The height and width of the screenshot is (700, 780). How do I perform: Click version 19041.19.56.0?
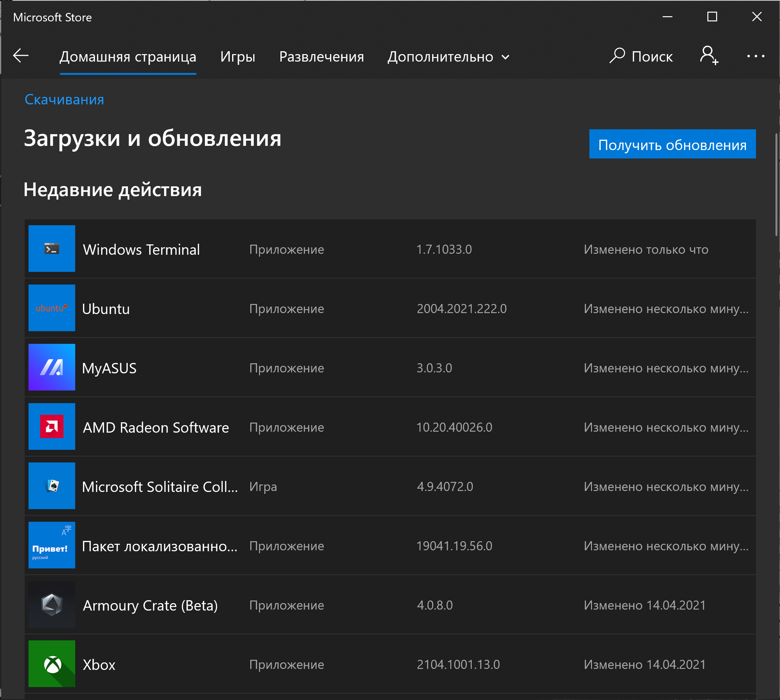click(455, 546)
